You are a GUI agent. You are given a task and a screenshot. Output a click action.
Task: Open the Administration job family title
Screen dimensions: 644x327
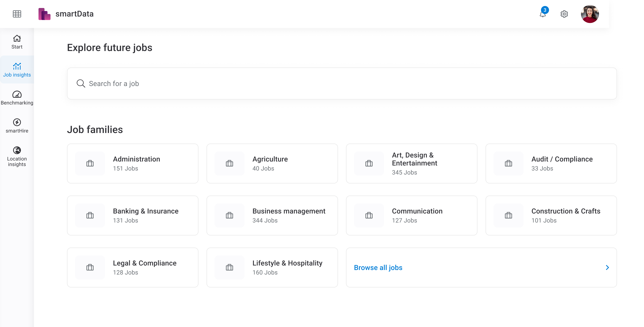(136, 159)
